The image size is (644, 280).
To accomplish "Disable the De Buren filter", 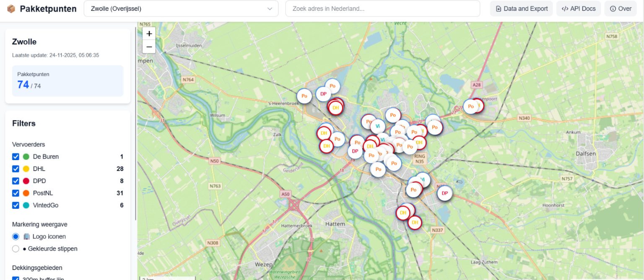I will coord(16,156).
